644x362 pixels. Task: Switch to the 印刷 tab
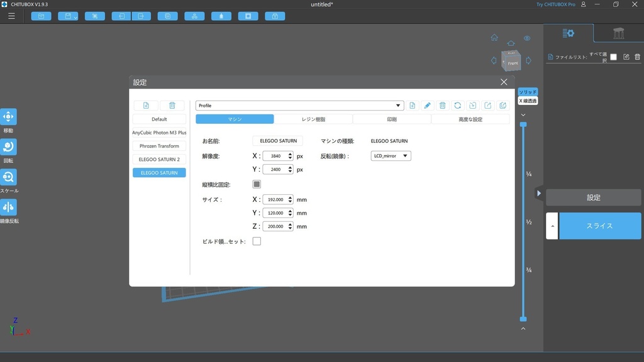(x=392, y=119)
